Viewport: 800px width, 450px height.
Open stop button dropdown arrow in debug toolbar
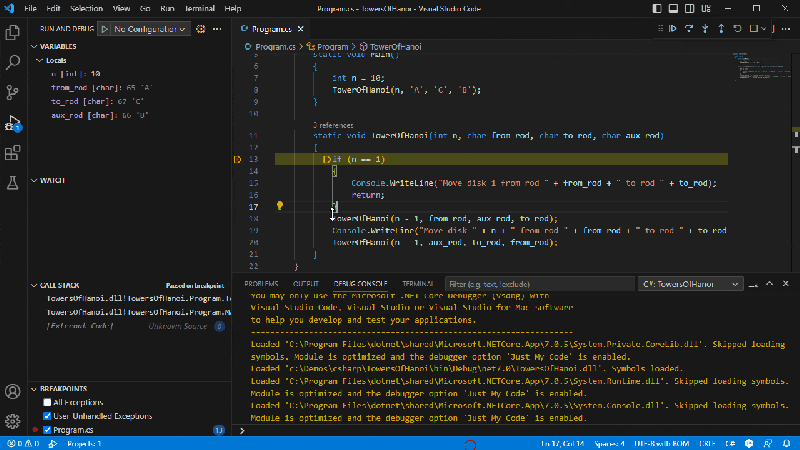click(x=764, y=29)
